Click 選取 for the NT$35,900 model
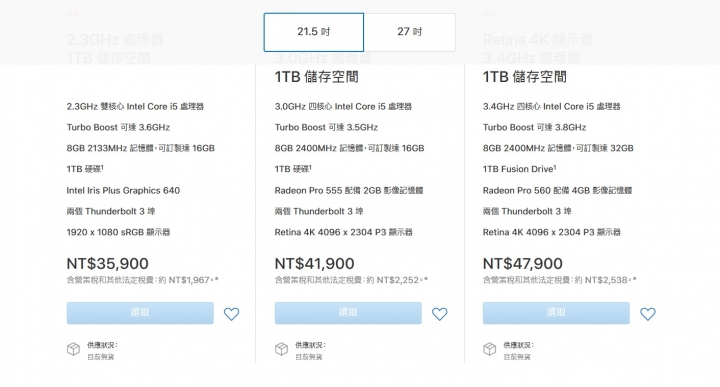This screenshot has height=387, width=720. [x=140, y=313]
